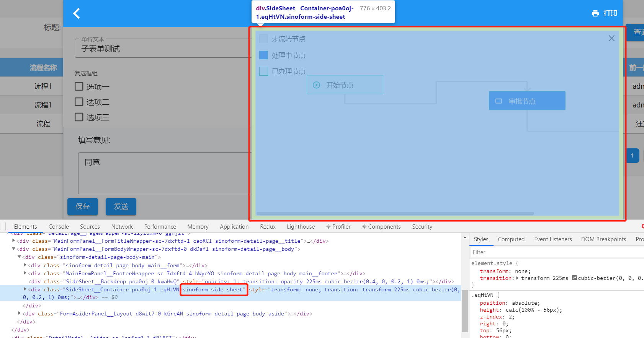Viewport: 644px width, 338px height.
Task: Expand the sinoform-detail-page-body-main__form div
Action: 25,265
